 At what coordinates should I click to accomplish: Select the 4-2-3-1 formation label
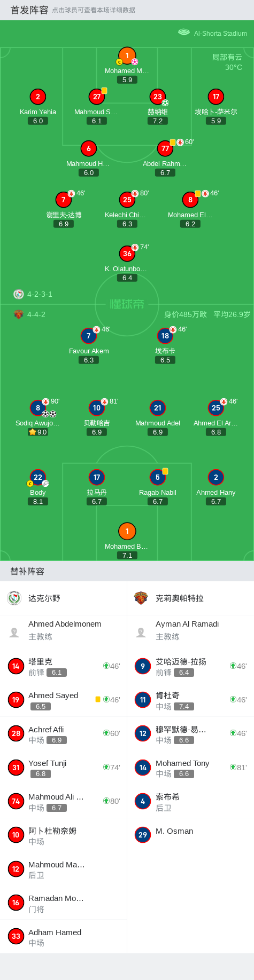tap(40, 294)
